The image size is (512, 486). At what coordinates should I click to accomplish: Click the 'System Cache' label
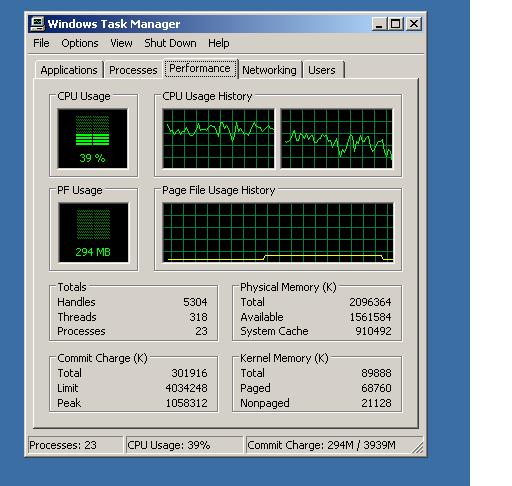tap(274, 331)
